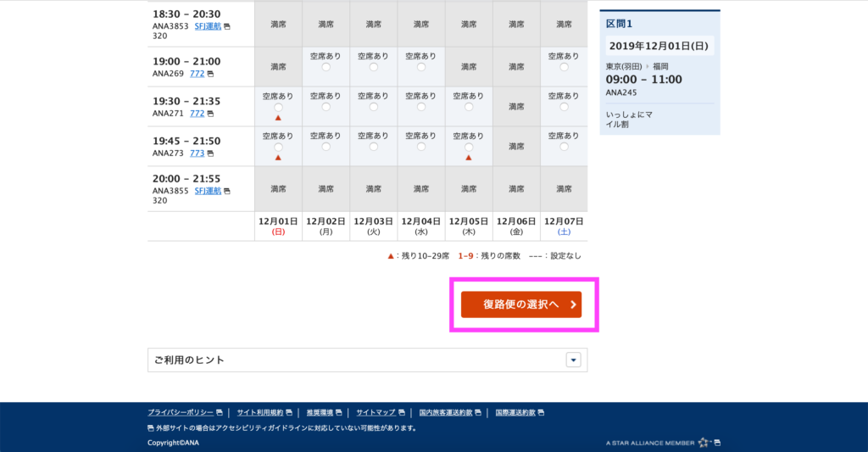The image size is (868, 452).
Task: Open 国際運送約款 footer link
Action: pyautogui.click(x=515, y=413)
